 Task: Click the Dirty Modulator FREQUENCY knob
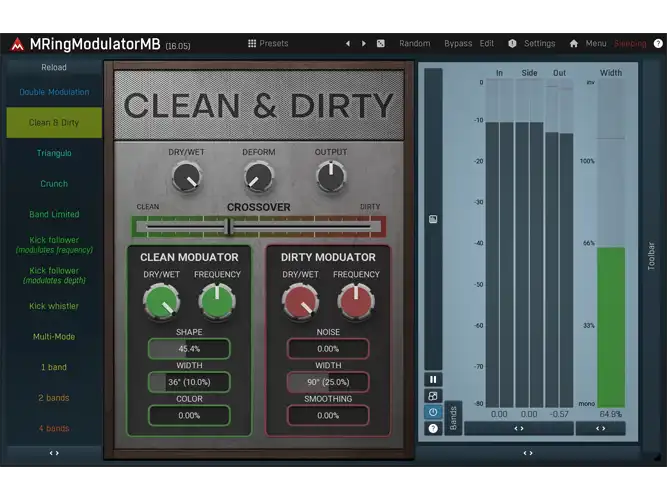[356, 302]
